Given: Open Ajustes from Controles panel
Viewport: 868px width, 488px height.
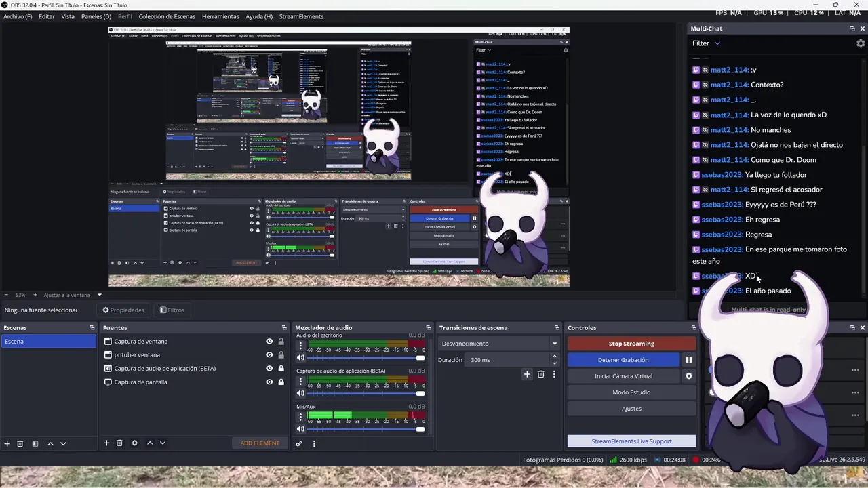Looking at the screenshot, I should click(x=631, y=409).
